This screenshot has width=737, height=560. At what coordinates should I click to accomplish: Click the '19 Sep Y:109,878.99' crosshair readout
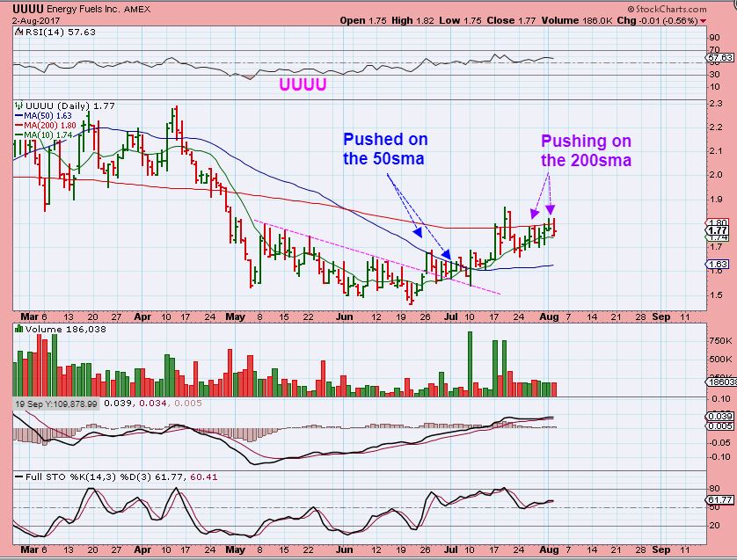(56, 404)
